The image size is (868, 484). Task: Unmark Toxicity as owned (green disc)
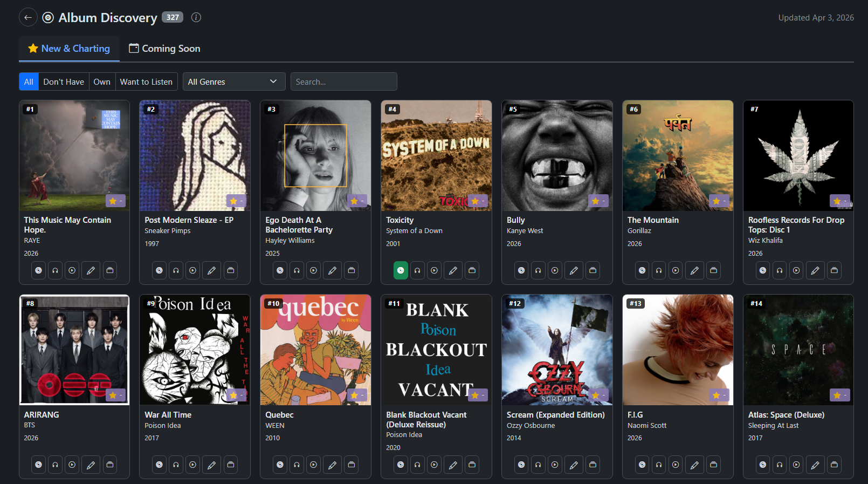pos(401,270)
